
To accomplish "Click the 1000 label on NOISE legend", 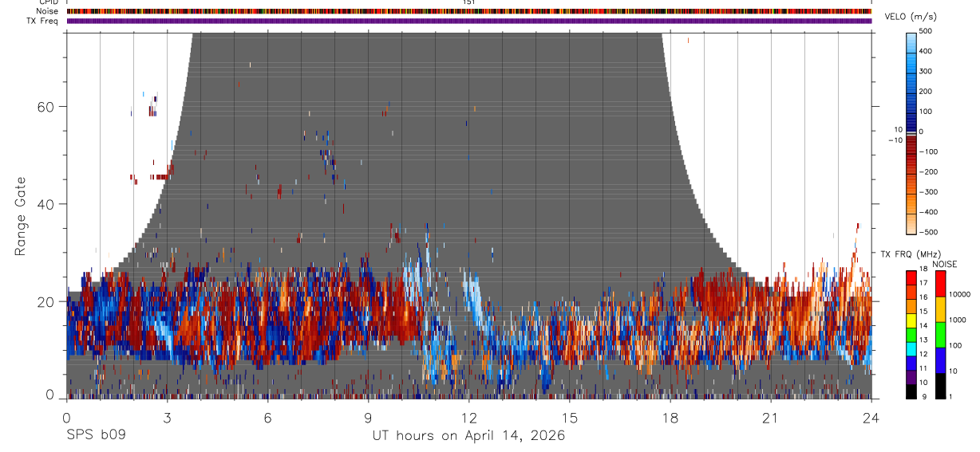I will click(959, 320).
